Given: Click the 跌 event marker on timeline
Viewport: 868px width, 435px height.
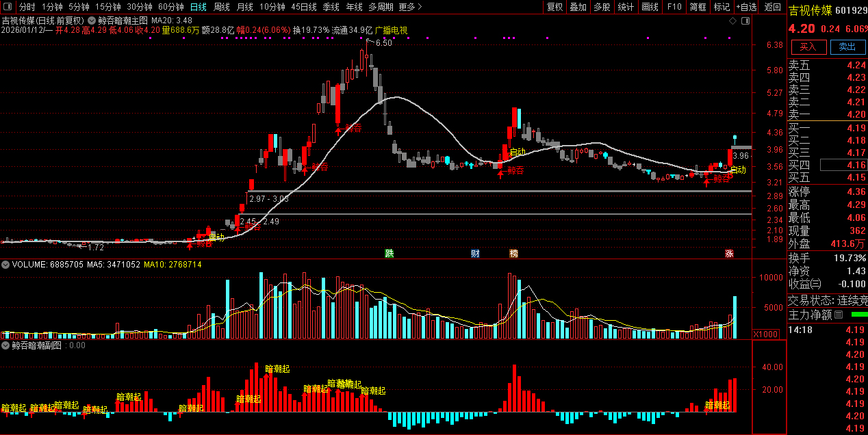Looking at the screenshot, I should pos(390,254).
